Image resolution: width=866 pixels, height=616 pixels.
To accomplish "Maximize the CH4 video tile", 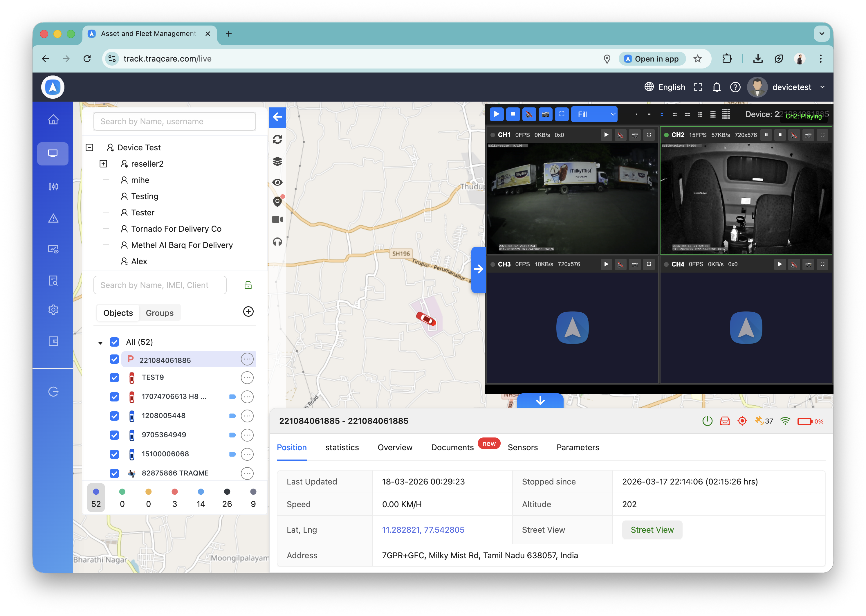I will (x=822, y=264).
